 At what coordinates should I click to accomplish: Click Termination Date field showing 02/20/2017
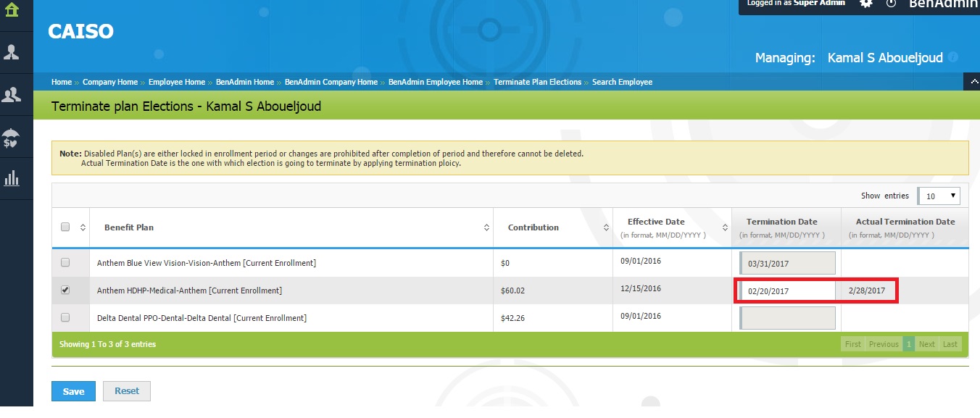tap(787, 290)
